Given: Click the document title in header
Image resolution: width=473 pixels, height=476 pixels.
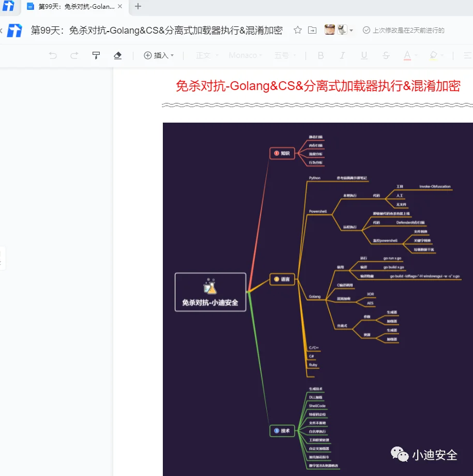Looking at the screenshot, I should coord(157,31).
